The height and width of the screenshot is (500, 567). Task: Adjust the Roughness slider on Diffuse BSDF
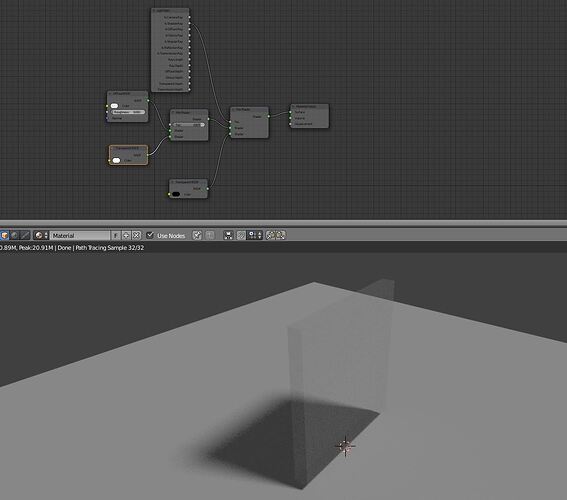(128, 112)
